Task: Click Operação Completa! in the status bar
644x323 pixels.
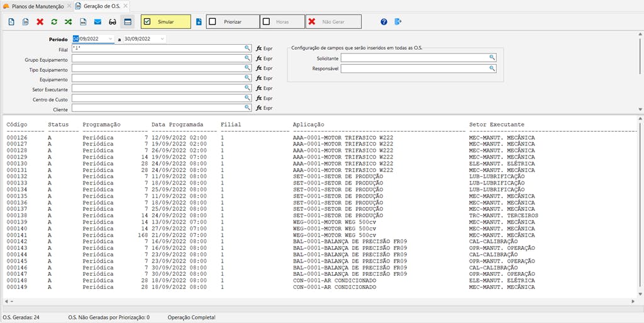Action: coord(191,318)
